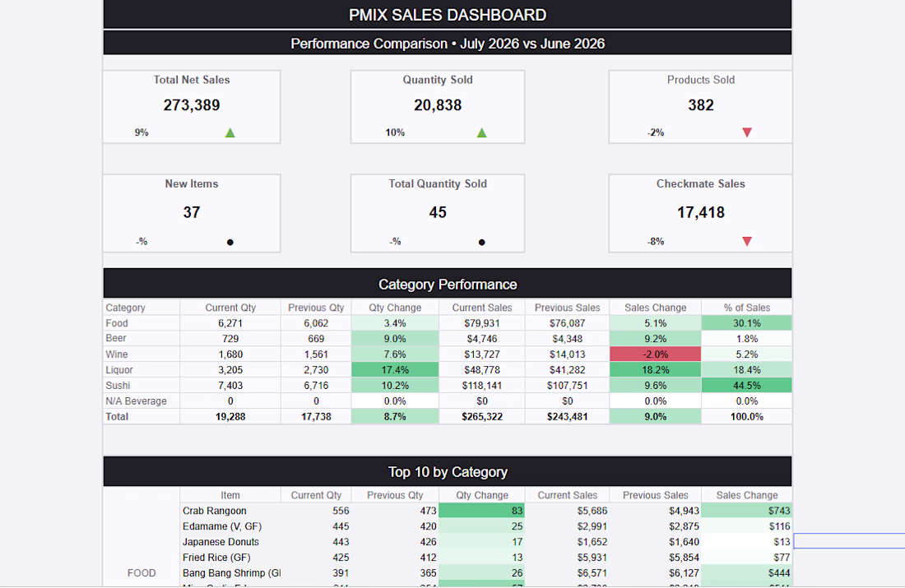905x588 pixels.
Task: Select the New Items value 37
Action: tap(192, 212)
